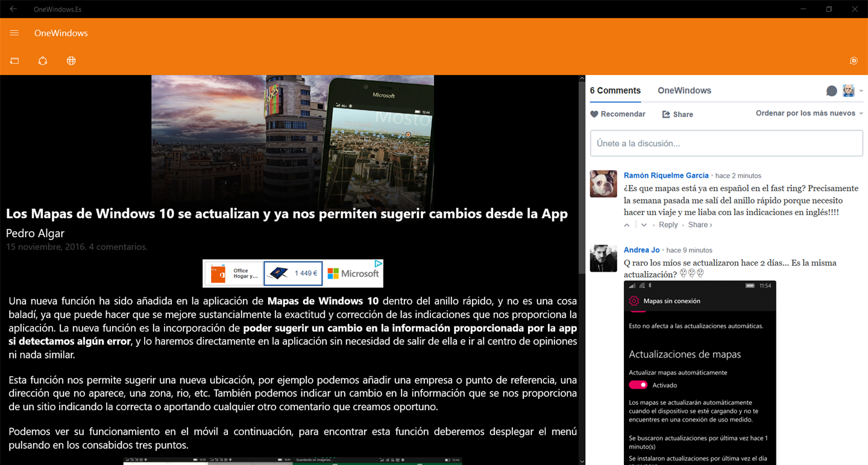
Task: Click Ramón Riquelme García's bulldog avatar
Action: 603,184
